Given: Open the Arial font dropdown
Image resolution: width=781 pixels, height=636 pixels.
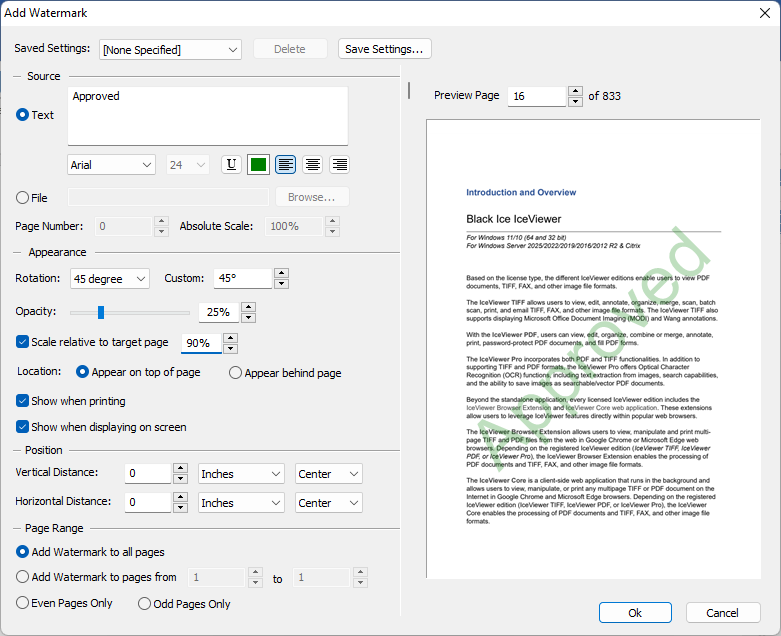Looking at the screenshot, I should point(111,164).
